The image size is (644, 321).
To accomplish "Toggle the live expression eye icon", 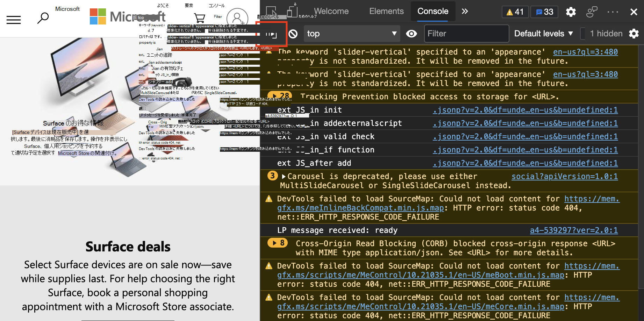I will pos(412,34).
